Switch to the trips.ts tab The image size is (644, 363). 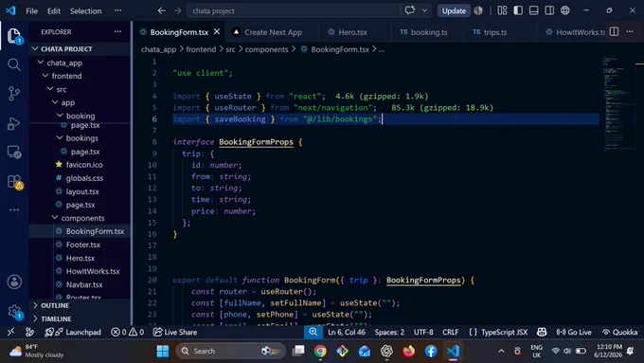click(495, 32)
